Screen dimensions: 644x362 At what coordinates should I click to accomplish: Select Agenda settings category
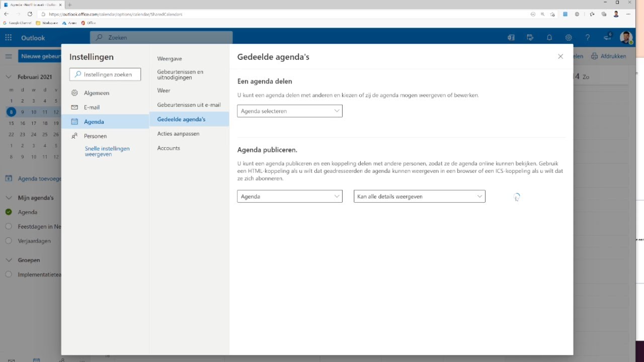click(105, 122)
